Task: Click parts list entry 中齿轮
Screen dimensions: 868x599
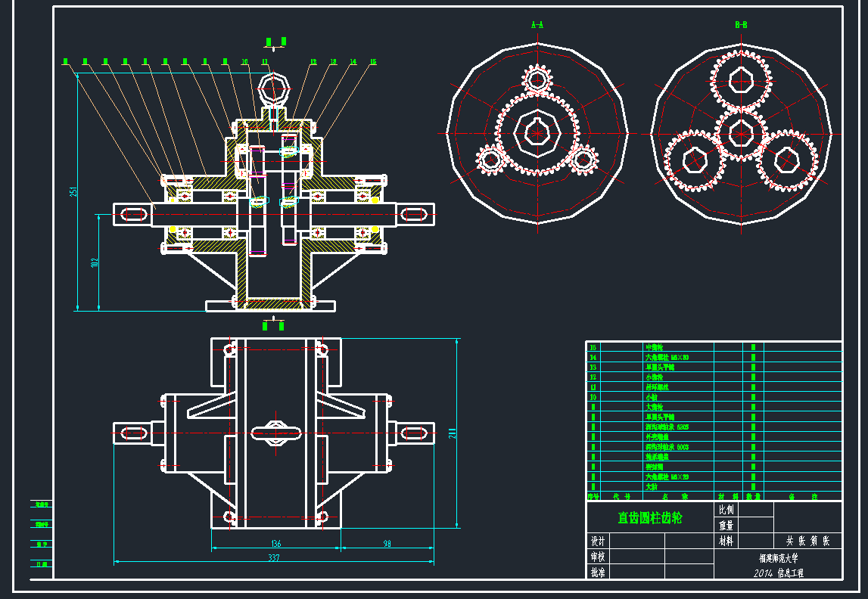Action: 654,347
